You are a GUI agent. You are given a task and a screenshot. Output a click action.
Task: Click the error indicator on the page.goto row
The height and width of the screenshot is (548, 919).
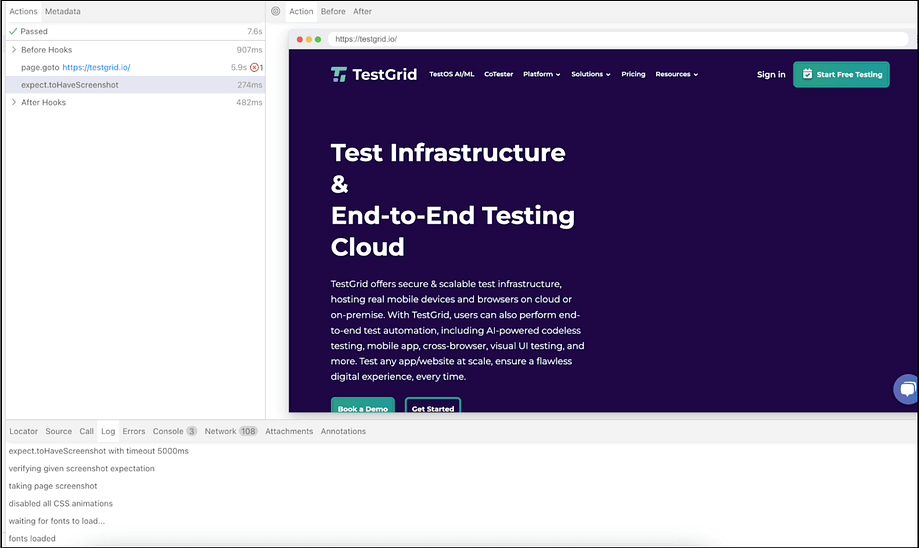click(254, 67)
